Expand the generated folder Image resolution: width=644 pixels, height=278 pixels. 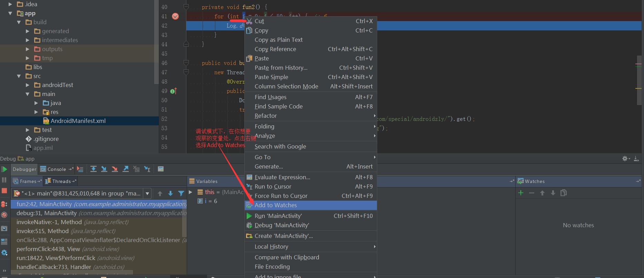[x=28, y=31]
